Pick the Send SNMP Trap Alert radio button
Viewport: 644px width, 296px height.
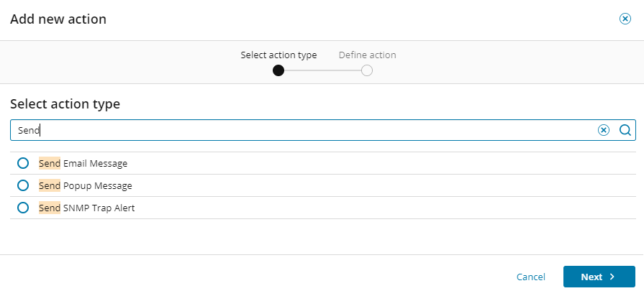coord(23,208)
